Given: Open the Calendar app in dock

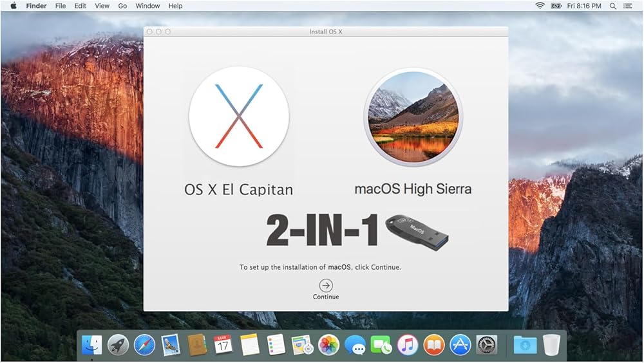Looking at the screenshot, I should point(223,345).
